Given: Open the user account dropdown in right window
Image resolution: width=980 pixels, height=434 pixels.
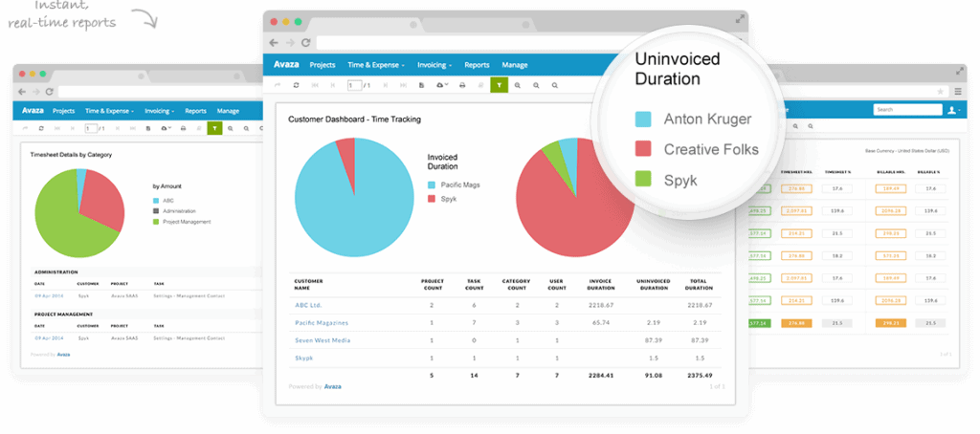Looking at the screenshot, I should coord(953,110).
